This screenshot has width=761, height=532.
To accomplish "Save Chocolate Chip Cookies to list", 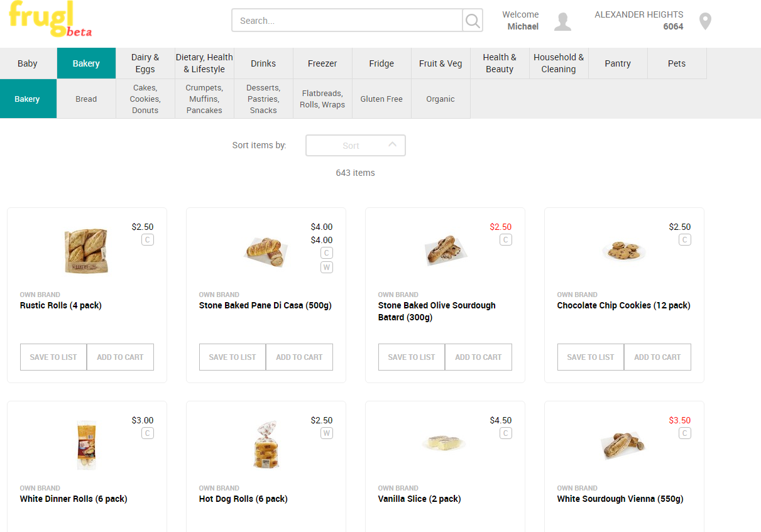I will coord(591,357).
